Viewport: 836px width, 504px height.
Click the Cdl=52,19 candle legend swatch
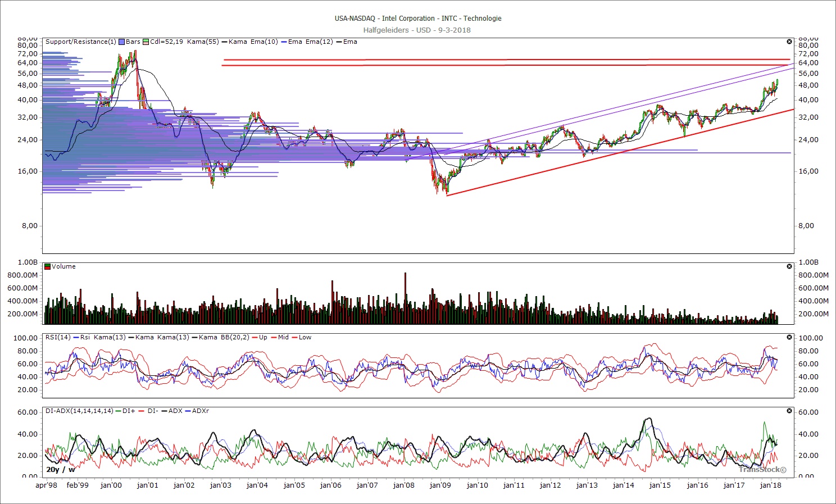[146, 42]
